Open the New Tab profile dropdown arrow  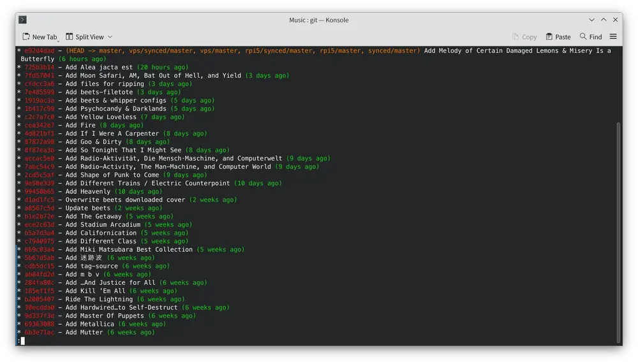point(58,39)
